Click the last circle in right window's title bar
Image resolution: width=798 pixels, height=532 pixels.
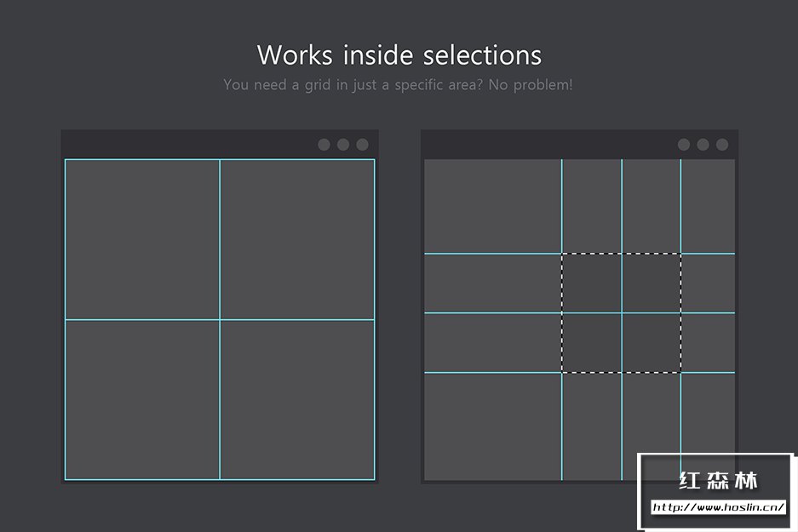722,145
